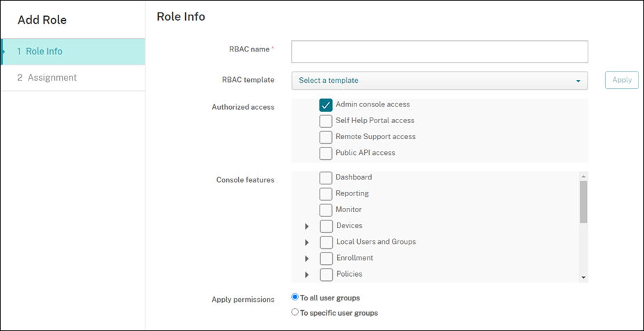Image resolution: width=644 pixels, height=331 pixels.
Task: Tick the Public API access checkbox
Action: click(326, 153)
